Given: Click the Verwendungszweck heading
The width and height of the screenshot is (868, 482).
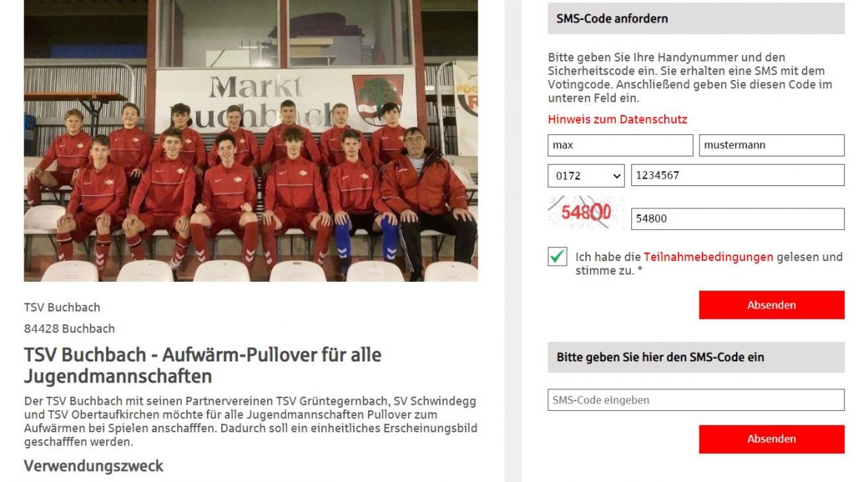Looking at the screenshot, I should tap(93, 466).
